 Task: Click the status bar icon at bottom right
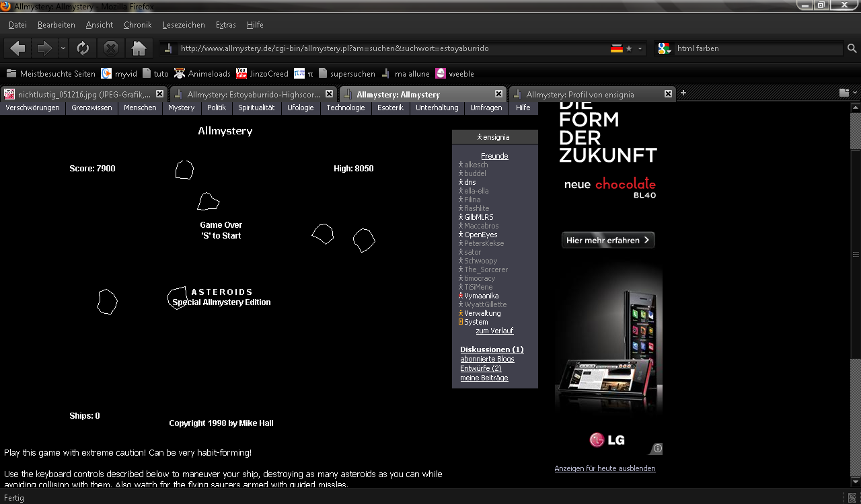(852, 498)
